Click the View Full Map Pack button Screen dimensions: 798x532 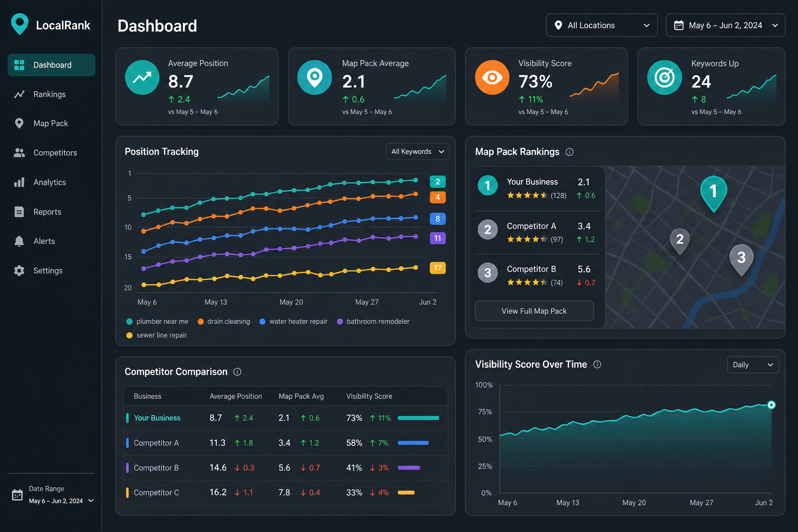click(534, 311)
